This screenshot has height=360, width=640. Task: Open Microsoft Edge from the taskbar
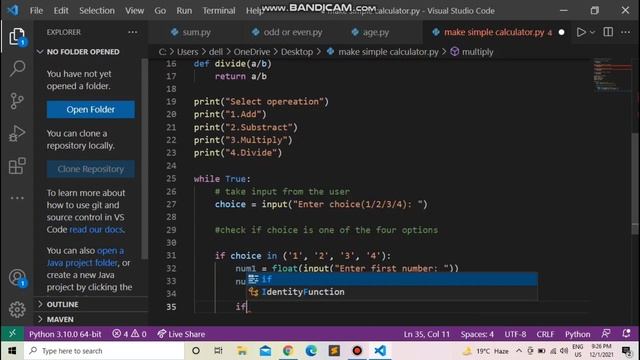tap(311, 351)
